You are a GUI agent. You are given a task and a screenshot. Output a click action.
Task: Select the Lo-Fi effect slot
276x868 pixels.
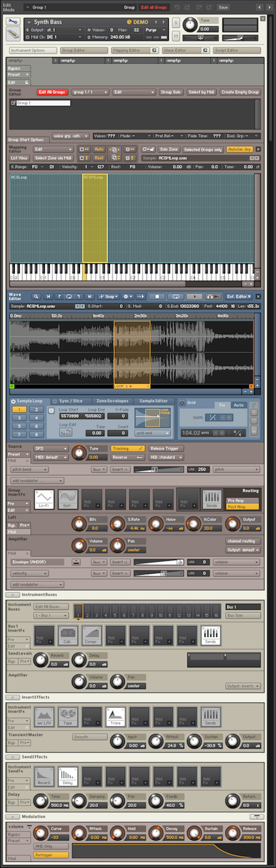pos(44,499)
